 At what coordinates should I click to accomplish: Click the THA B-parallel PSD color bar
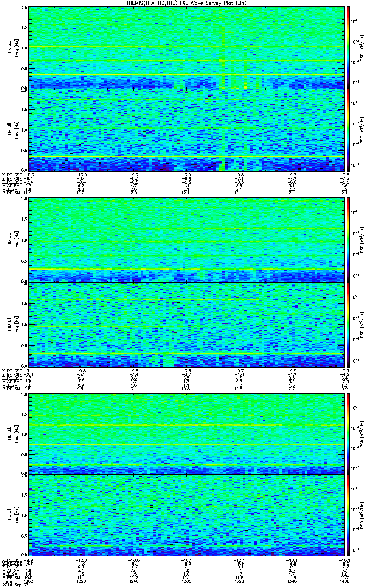coord(348,129)
